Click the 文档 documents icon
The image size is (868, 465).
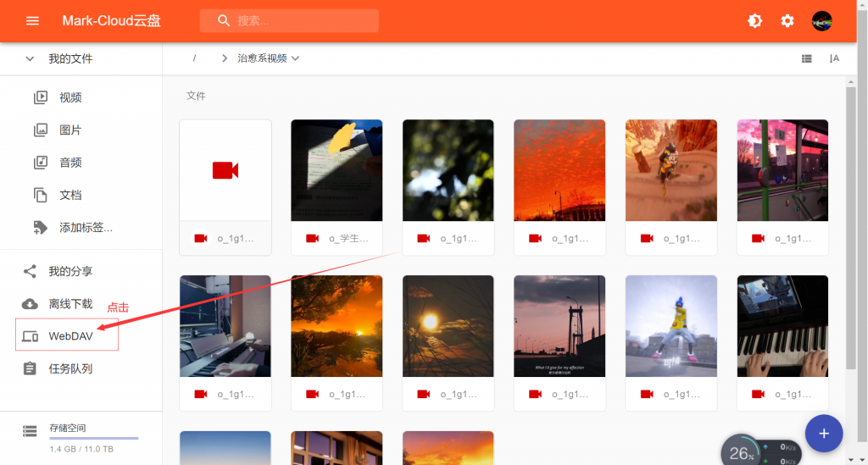41,195
